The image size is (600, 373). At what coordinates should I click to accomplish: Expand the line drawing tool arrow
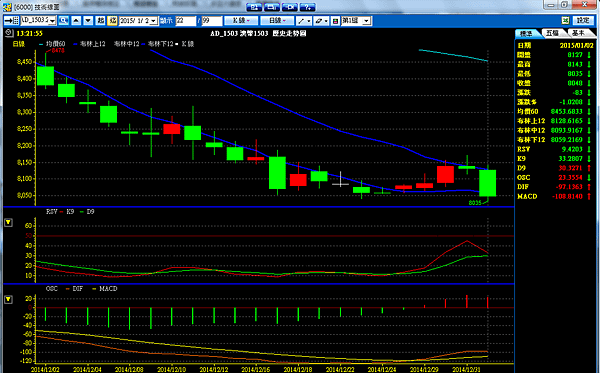pyautogui.click(x=309, y=21)
